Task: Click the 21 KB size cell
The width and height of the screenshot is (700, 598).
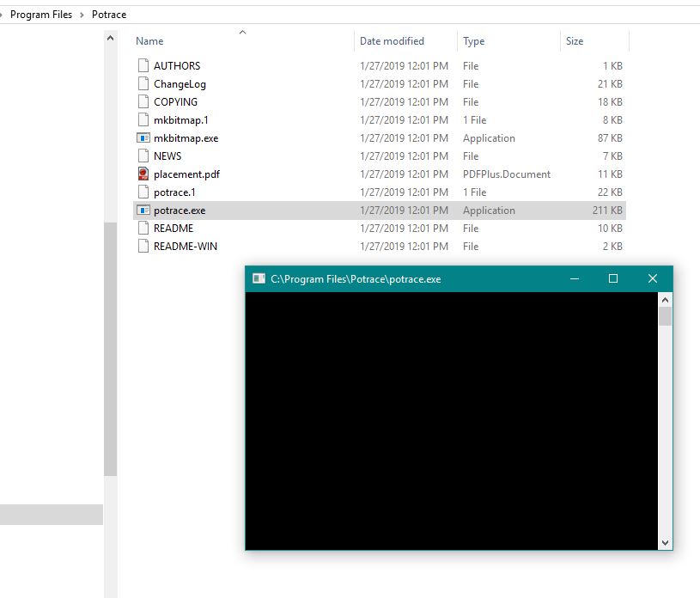Action: click(610, 84)
